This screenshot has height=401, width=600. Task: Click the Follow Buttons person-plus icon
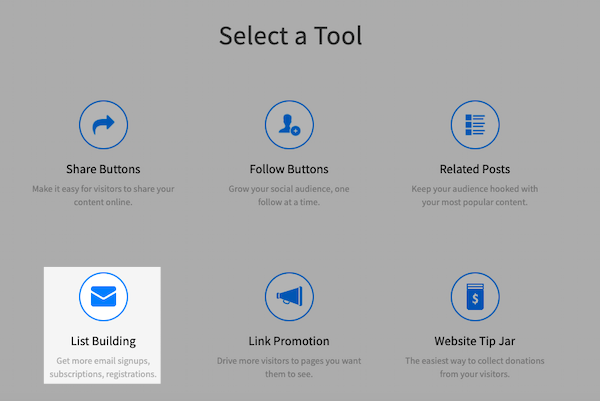pos(289,124)
